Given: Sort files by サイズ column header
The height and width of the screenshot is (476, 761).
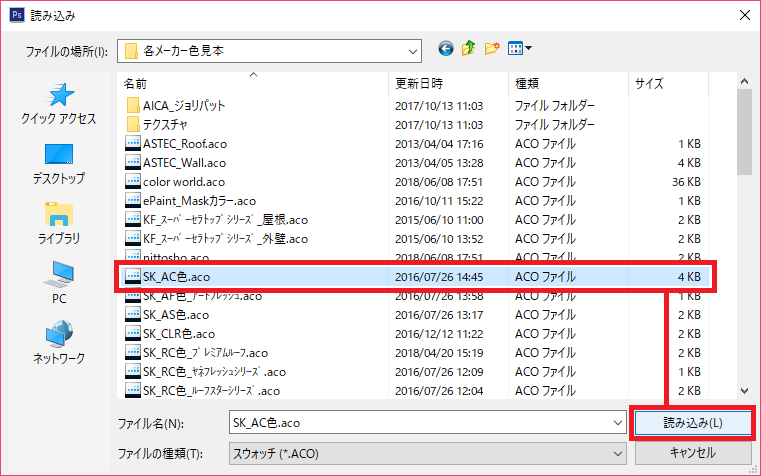Looking at the screenshot, I should (649, 84).
